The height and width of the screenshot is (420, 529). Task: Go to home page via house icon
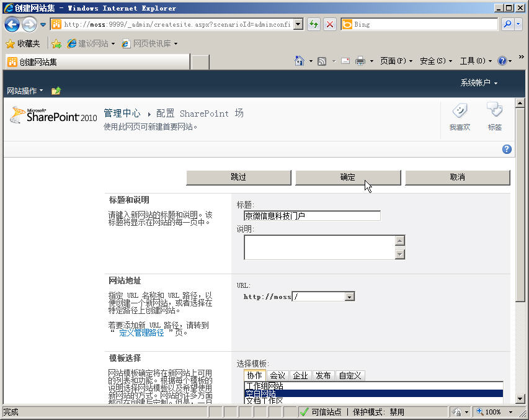[300, 61]
